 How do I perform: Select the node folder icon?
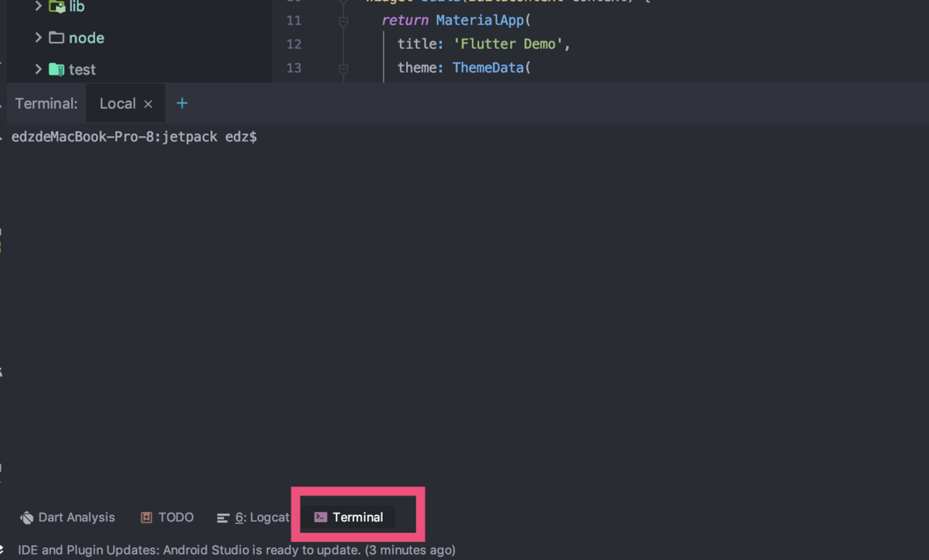pyautogui.click(x=56, y=37)
